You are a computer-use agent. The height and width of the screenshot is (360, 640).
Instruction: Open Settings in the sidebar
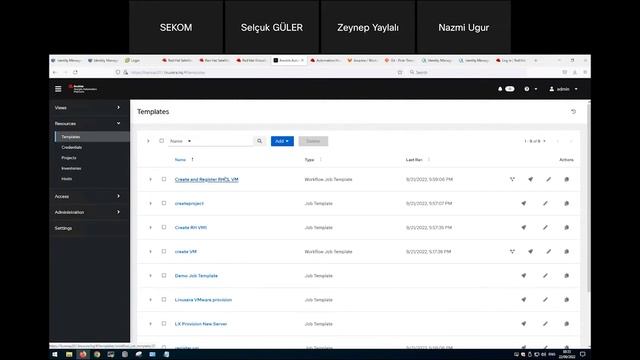tap(63, 228)
